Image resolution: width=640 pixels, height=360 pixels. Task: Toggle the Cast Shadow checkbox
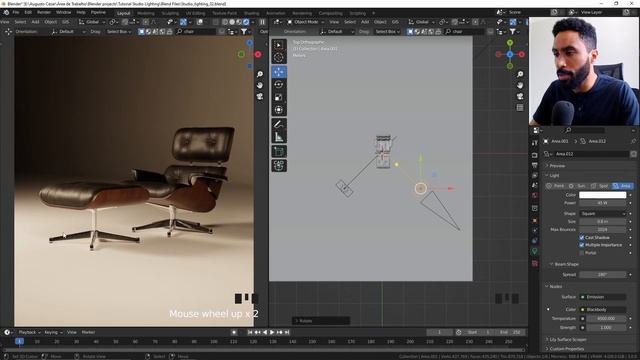pyautogui.click(x=582, y=237)
